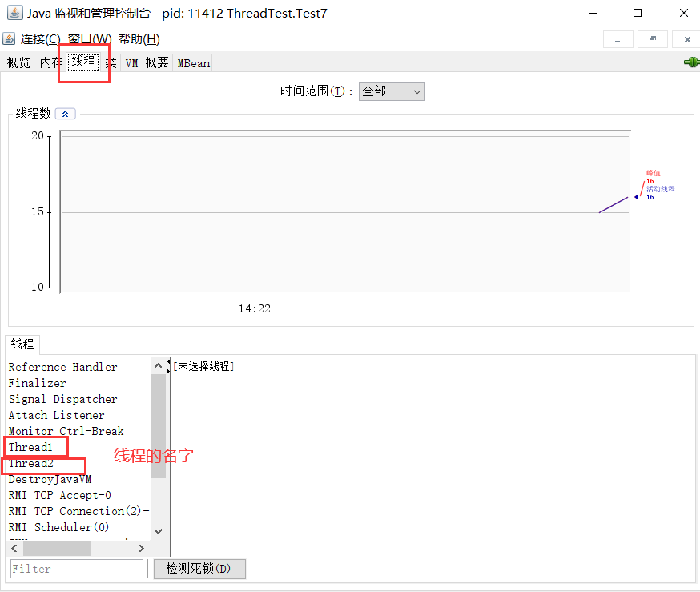The image size is (700, 592).
Task: Switch to the 类 tab
Action: [x=111, y=63]
